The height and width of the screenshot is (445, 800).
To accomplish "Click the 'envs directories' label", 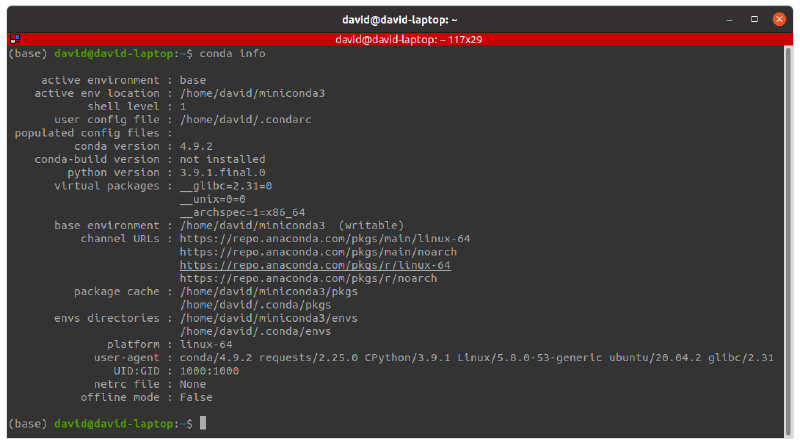I will point(107,318).
